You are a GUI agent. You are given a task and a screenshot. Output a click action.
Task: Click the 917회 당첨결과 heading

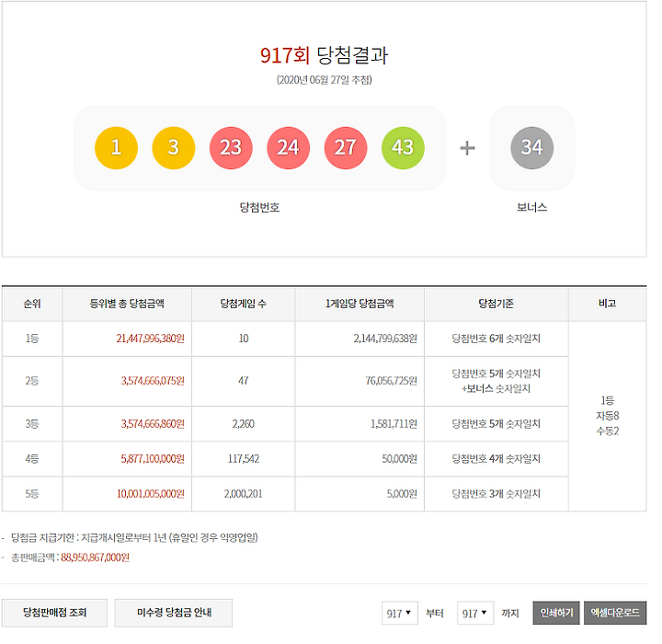pyautogui.click(x=324, y=55)
